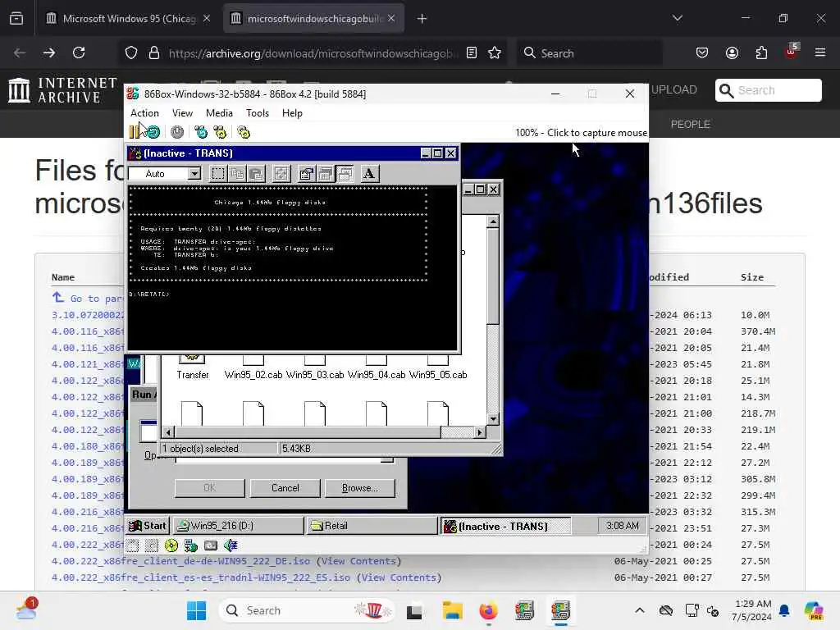Click Retail window horizontal scroll right arrow
The image size is (840, 630).
pyautogui.click(x=480, y=432)
